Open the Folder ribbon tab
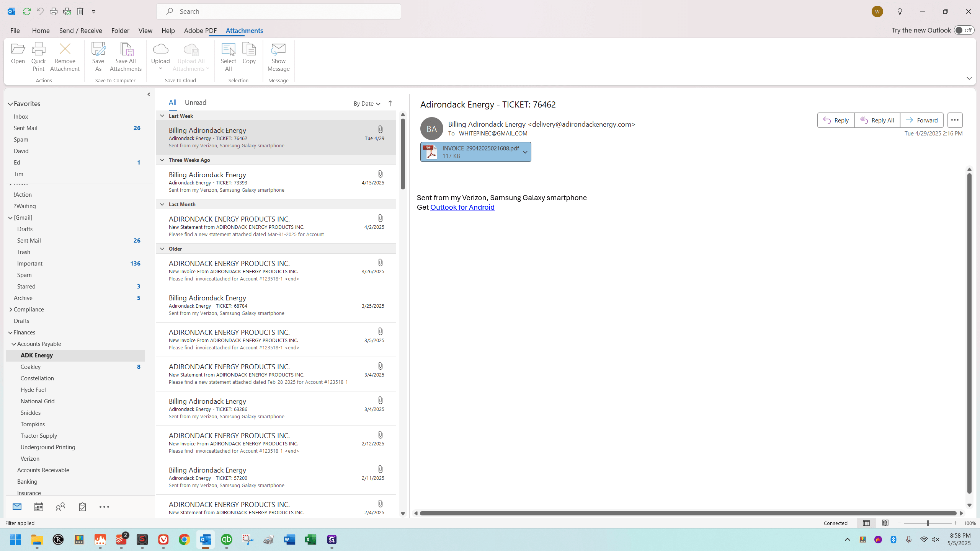The width and height of the screenshot is (980, 551). point(120,31)
